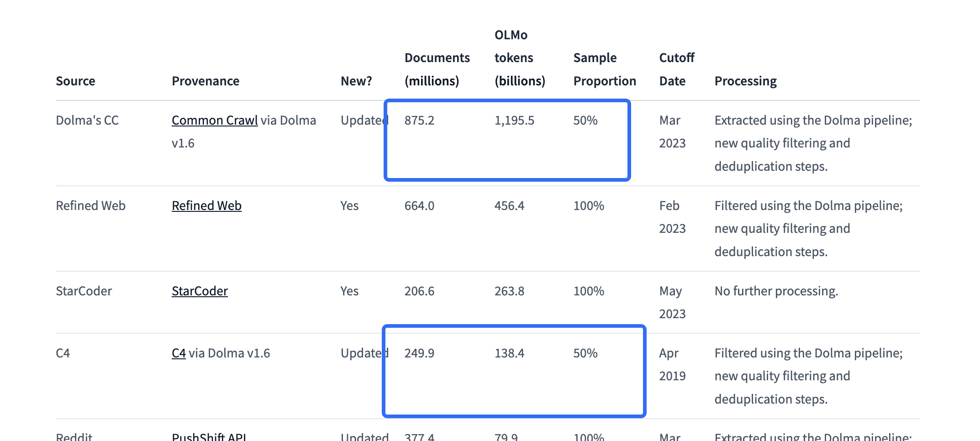Image resolution: width=980 pixels, height=441 pixels.
Task: Click the Cutoff Date column header
Action: pyautogui.click(x=677, y=69)
